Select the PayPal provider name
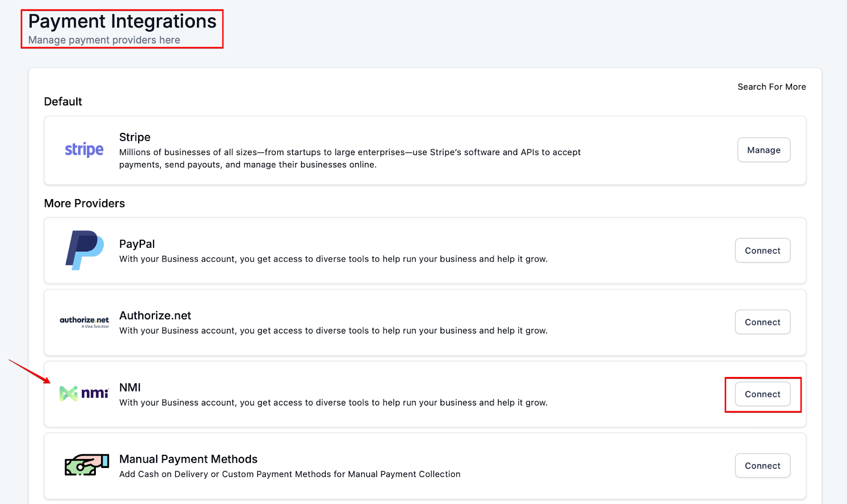This screenshot has width=847, height=504. [x=137, y=244]
